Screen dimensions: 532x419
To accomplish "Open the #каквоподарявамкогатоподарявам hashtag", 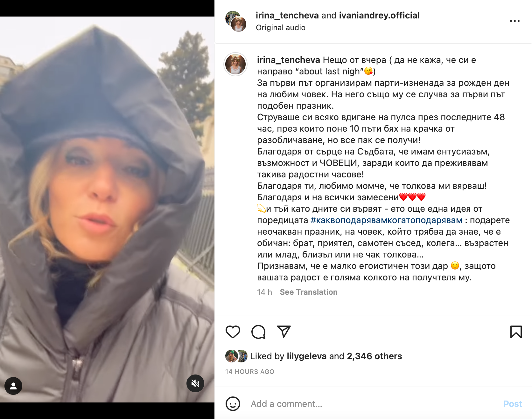I will (386, 220).
